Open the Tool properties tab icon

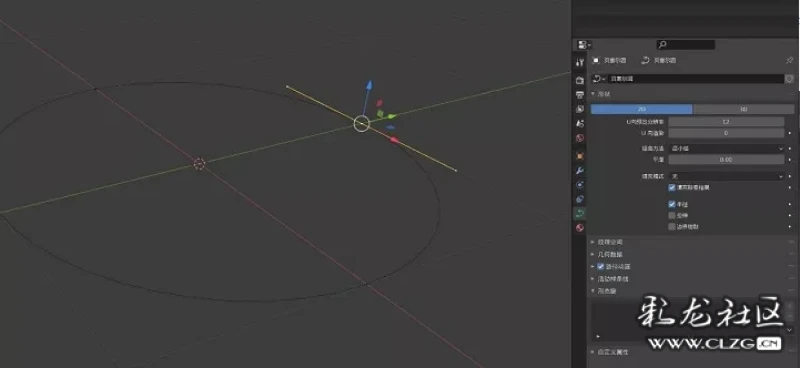(580, 63)
